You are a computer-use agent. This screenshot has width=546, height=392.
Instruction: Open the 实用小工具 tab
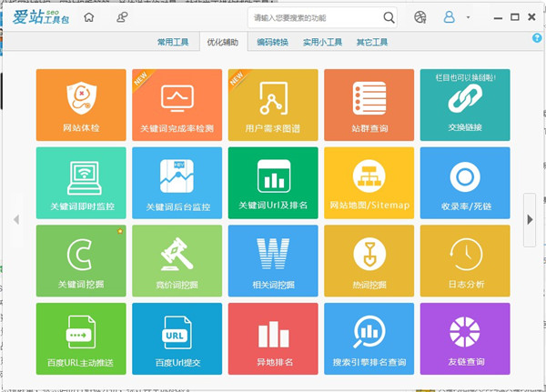[x=322, y=42]
